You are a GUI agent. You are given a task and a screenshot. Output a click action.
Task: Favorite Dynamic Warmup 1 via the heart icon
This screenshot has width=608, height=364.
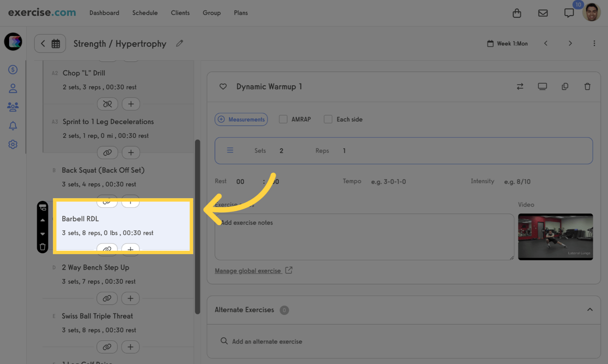pos(223,86)
